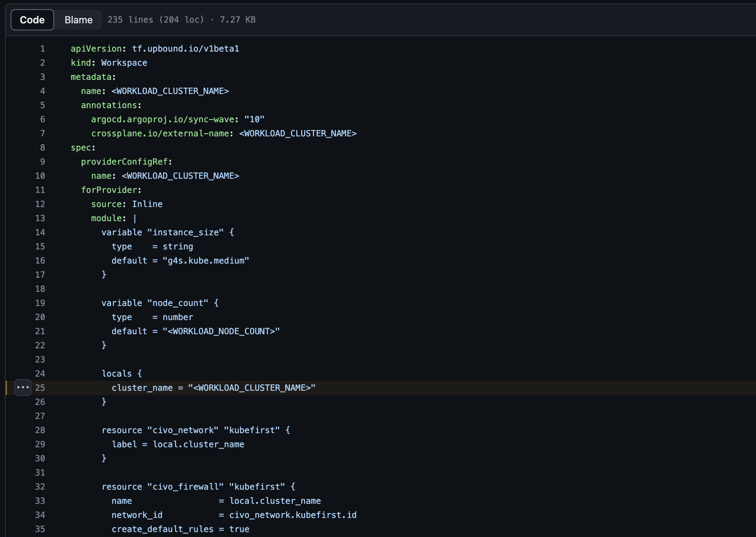756x537 pixels.
Task: Click providerConfigRef key in spec
Action: tap(124, 162)
